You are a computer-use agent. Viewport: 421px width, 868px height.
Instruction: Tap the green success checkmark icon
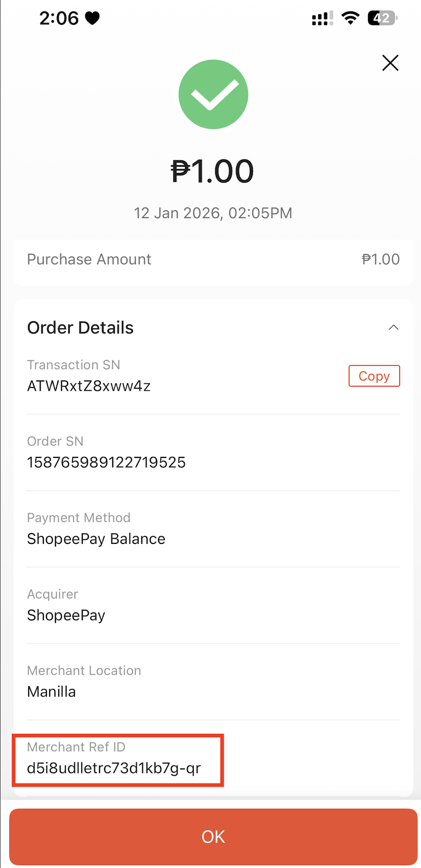tap(213, 94)
